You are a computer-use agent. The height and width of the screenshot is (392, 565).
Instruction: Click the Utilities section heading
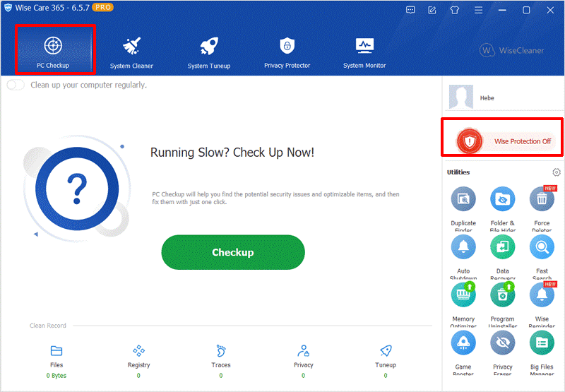coord(458,172)
